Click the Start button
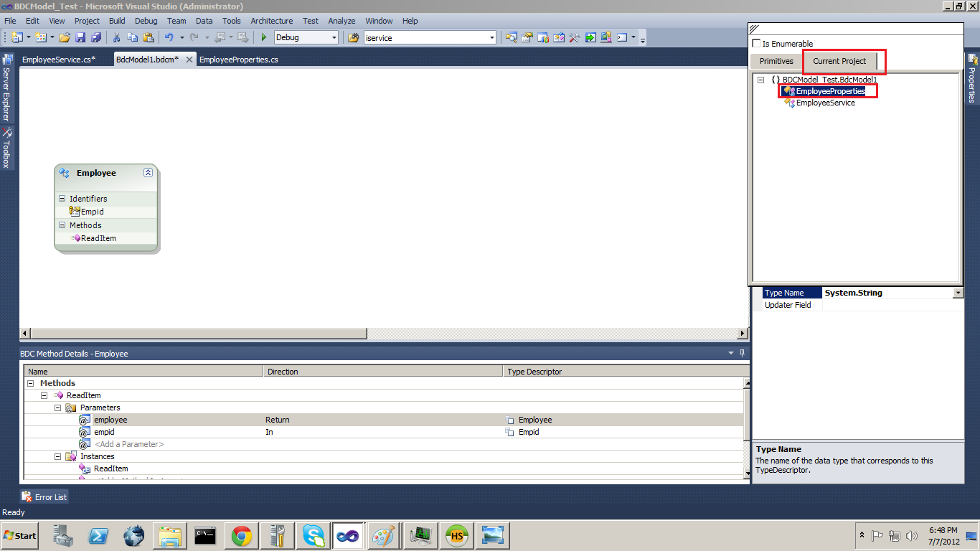The width and height of the screenshot is (980, 551). (20, 535)
